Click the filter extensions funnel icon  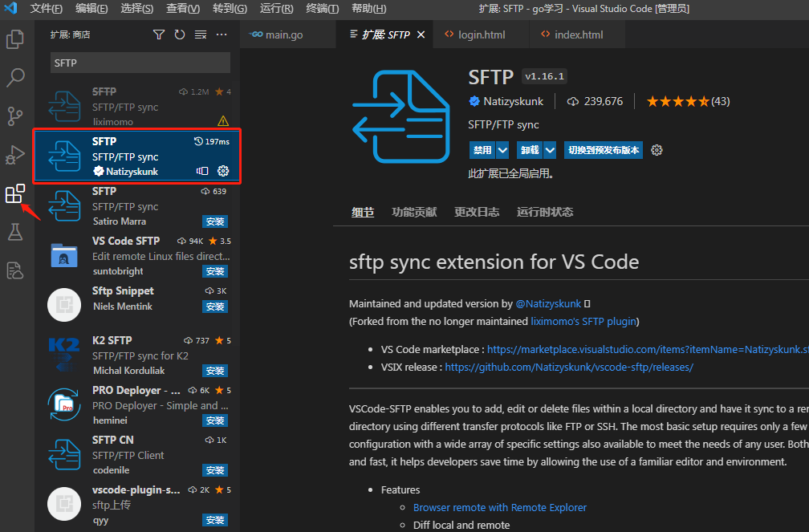coord(159,35)
